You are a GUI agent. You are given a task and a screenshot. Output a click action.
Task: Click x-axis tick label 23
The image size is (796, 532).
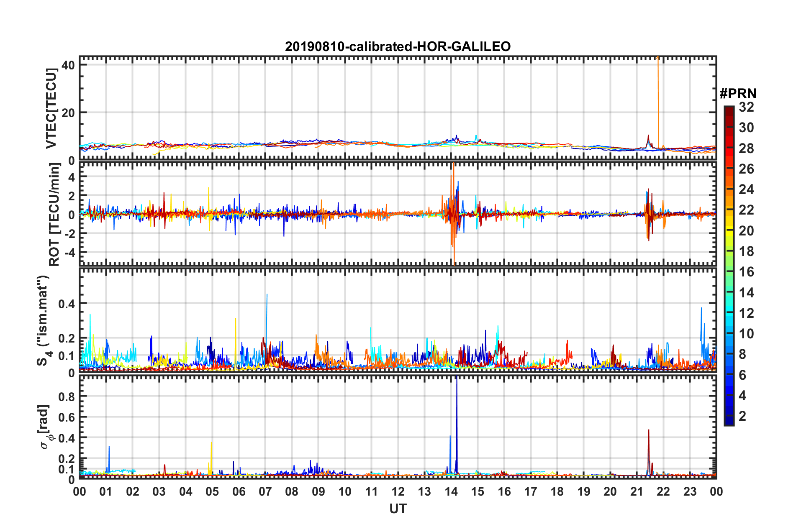click(x=690, y=491)
